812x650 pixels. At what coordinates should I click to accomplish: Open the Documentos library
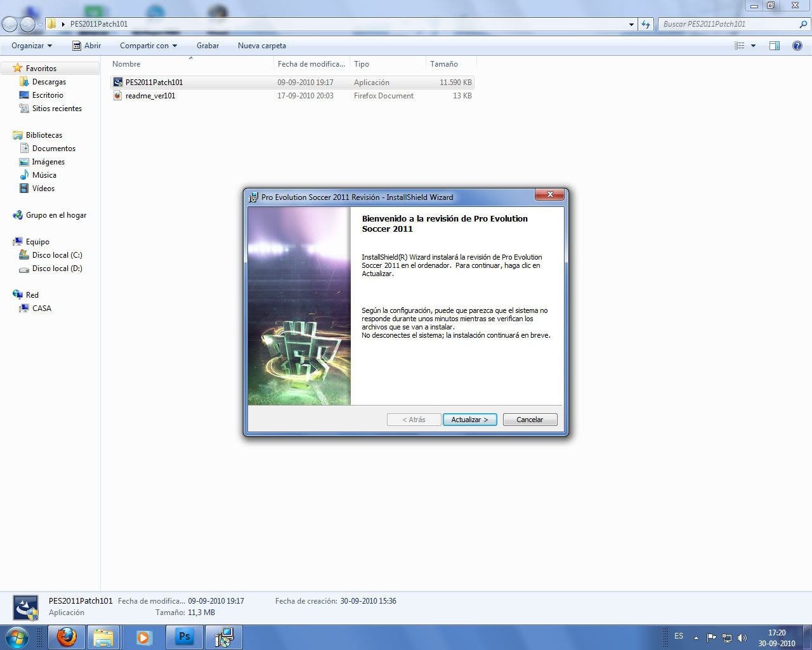pos(53,149)
